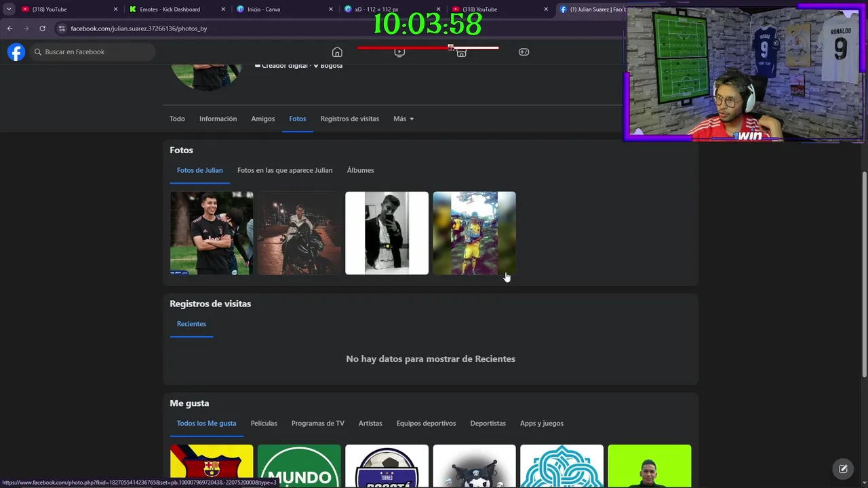Image resolution: width=868 pixels, height=488 pixels.
Task: Click the Me gusta section heading
Action: [x=189, y=403]
